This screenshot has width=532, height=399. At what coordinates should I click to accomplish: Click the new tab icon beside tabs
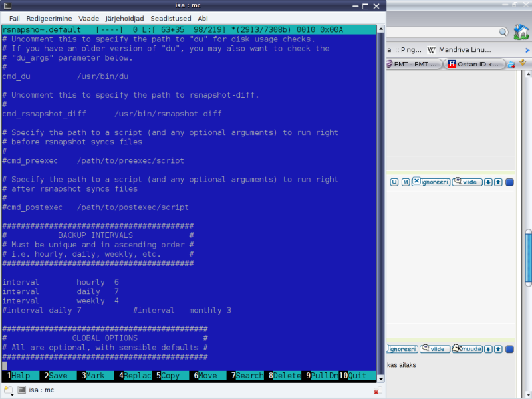point(511,65)
